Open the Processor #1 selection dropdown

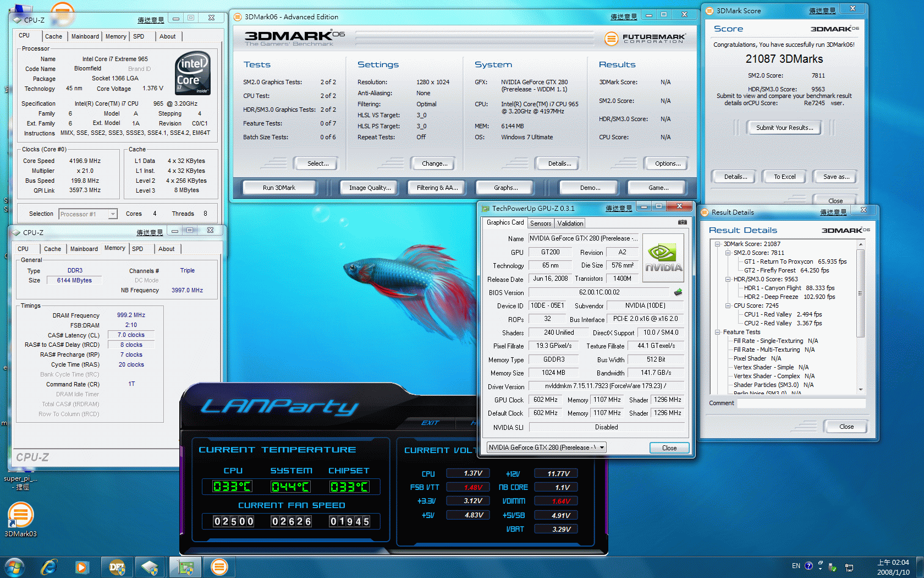[x=113, y=214]
